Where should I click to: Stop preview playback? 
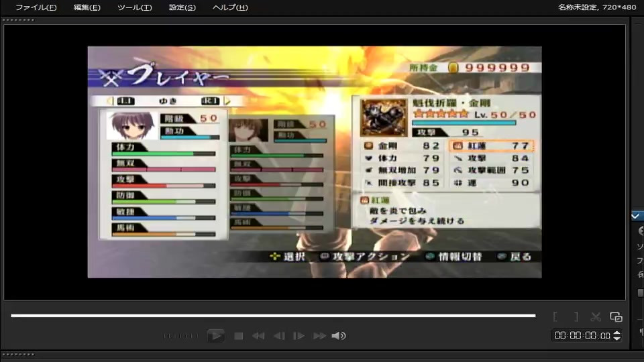(238, 336)
